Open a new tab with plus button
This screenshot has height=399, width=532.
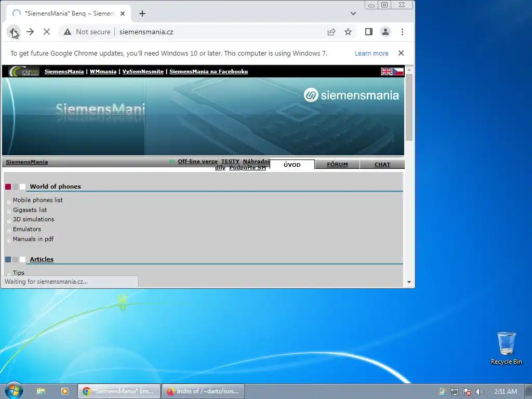pyautogui.click(x=142, y=14)
